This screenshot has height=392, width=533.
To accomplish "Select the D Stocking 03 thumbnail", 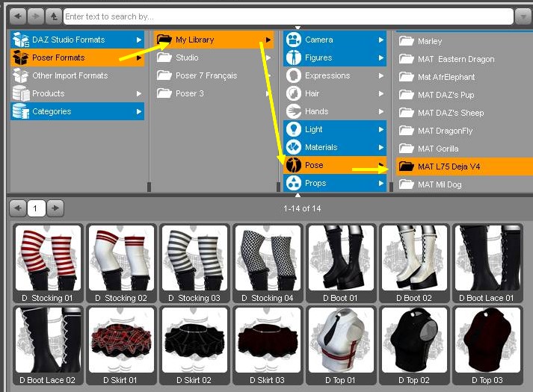I will (195, 263).
